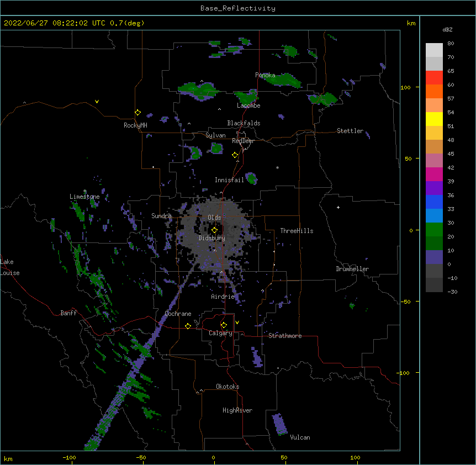Click the white plus marker north of Drumheller
The width and height of the screenshot is (476, 465).
coord(338,207)
